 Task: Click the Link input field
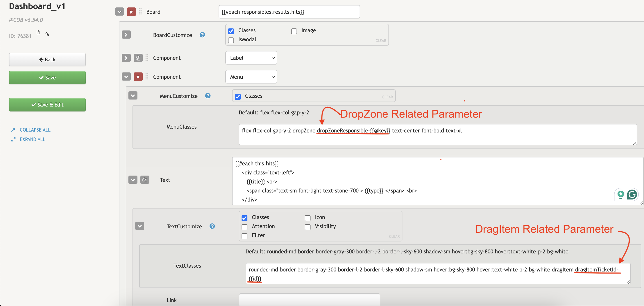pyautogui.click(x=310, y=300)
